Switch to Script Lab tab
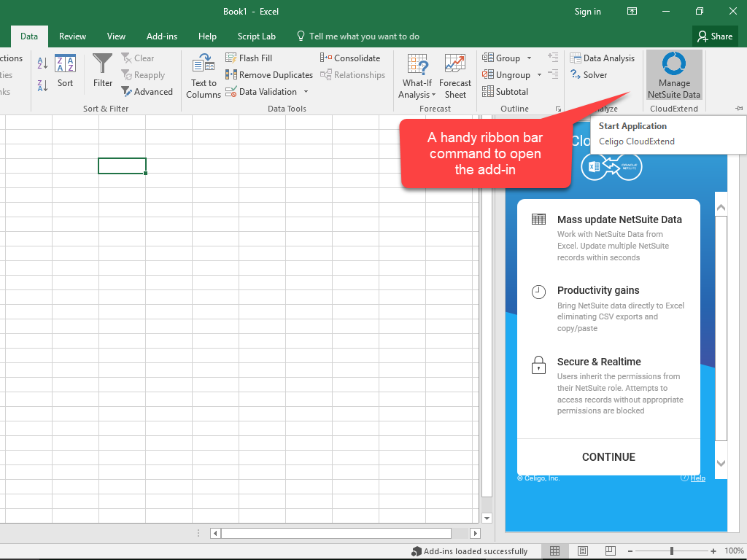 (x=256, y=36)
